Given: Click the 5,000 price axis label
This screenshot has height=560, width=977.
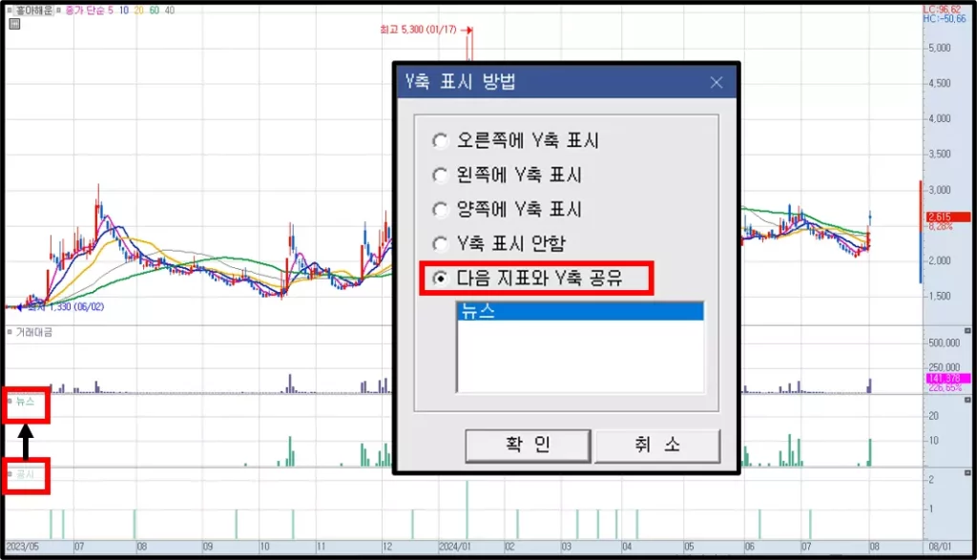Looking at the screenshot, I should [940, 48].
